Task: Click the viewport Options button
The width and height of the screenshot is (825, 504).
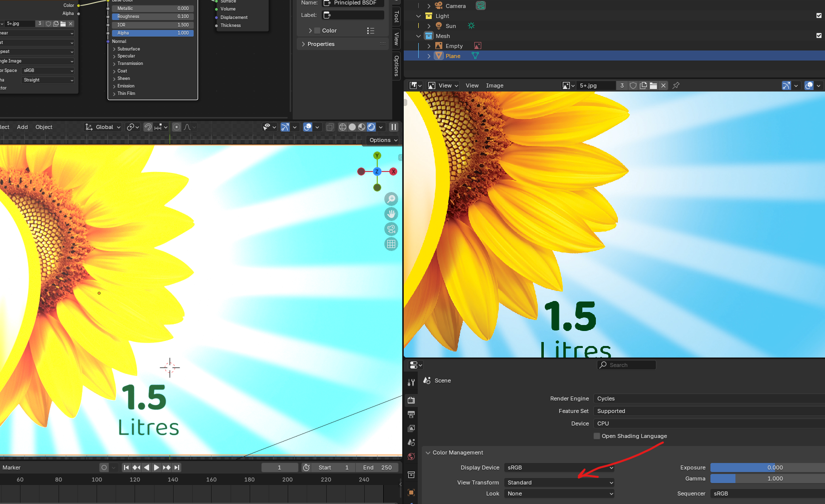Action: [x=383, y=140]
